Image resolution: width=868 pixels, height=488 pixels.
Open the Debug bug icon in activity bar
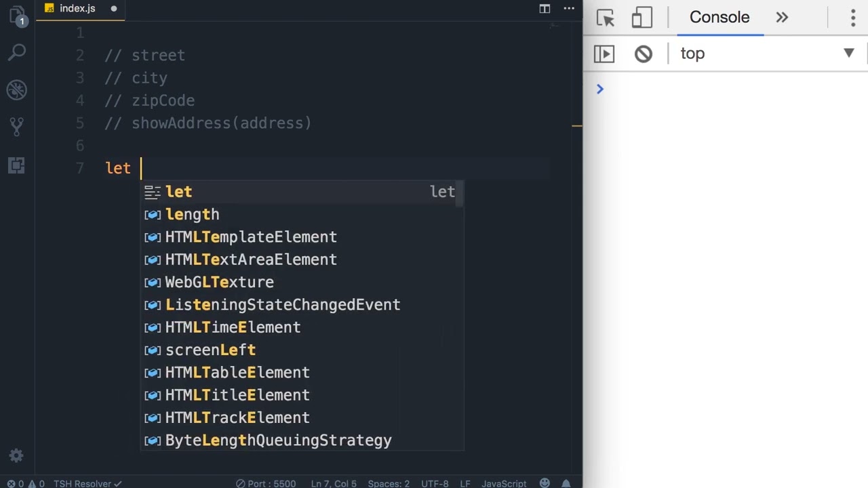(x=17, y=89)
